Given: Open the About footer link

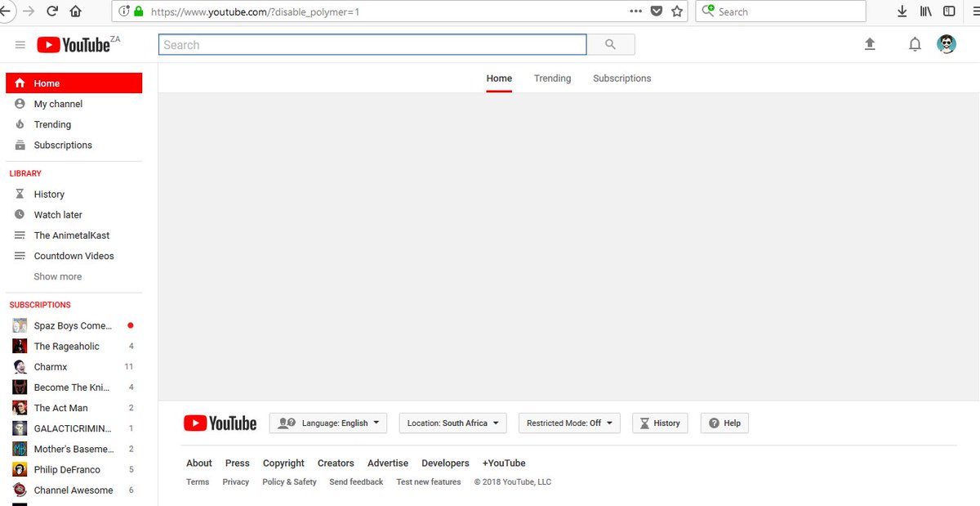Looking at the screenshot, I should pos(199,463).
